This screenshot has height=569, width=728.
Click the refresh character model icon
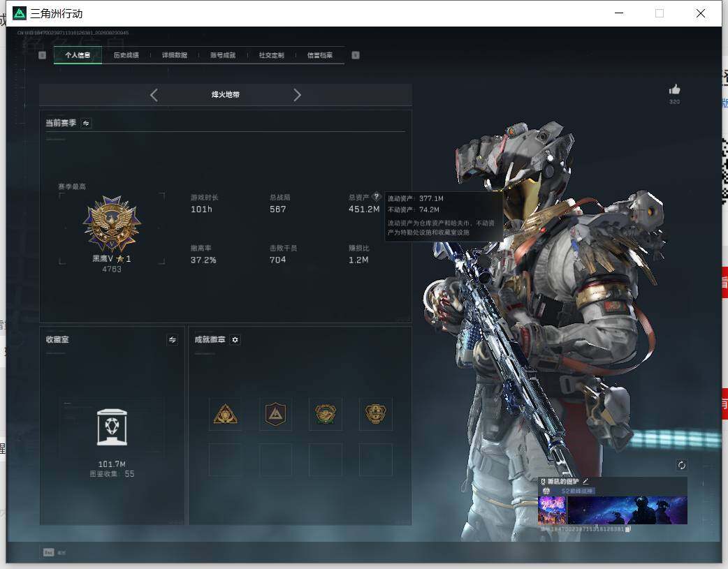682,465
